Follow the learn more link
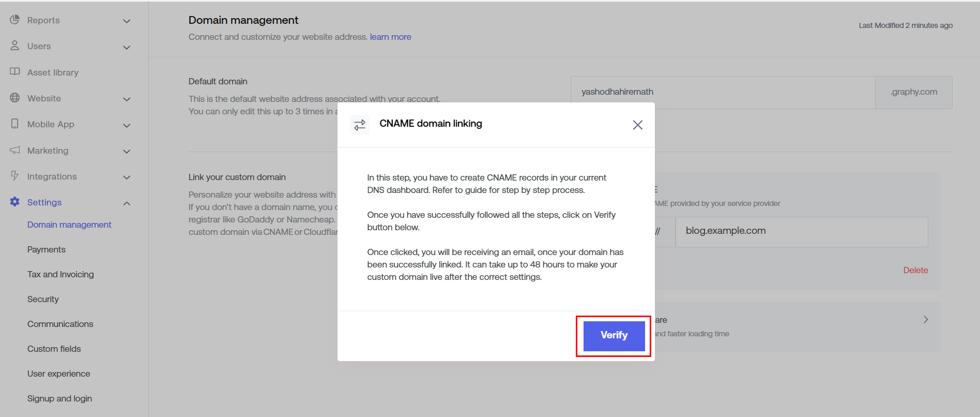Screen dimensions: 980x417 pyautogui.click(x=390, y=37)
